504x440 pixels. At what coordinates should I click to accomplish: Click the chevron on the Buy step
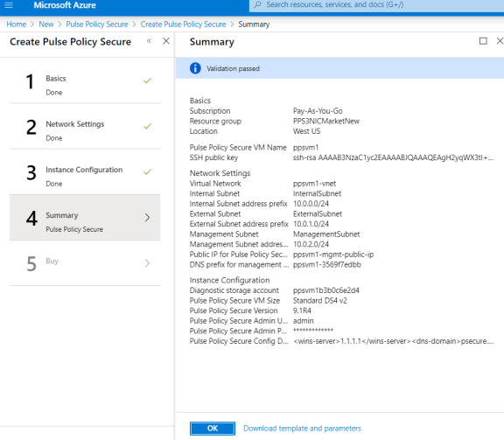tap(147, 263)
